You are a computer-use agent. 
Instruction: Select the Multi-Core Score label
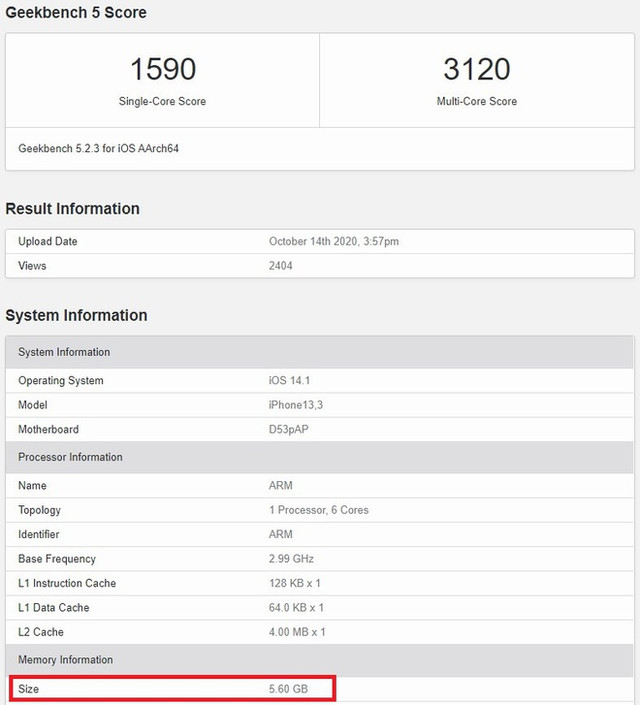(477, 102)
